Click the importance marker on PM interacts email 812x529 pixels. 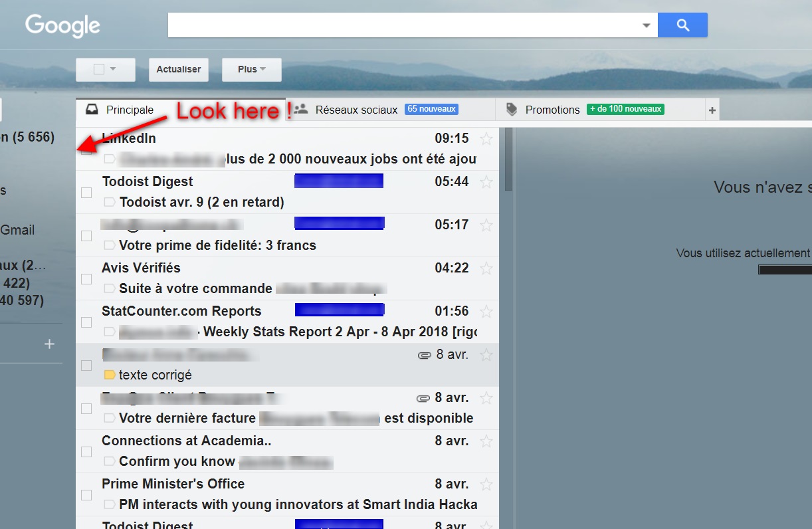tap(110, 504)
